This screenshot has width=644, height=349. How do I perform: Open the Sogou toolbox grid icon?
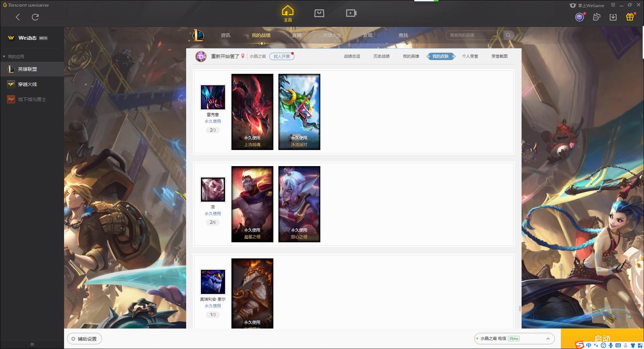[x=640, y=345]
